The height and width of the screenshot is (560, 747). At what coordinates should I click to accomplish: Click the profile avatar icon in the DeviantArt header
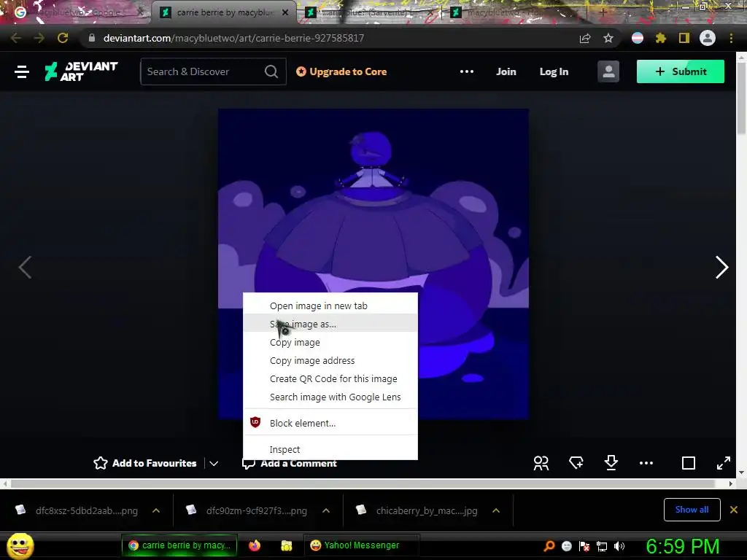pos(608,71)
